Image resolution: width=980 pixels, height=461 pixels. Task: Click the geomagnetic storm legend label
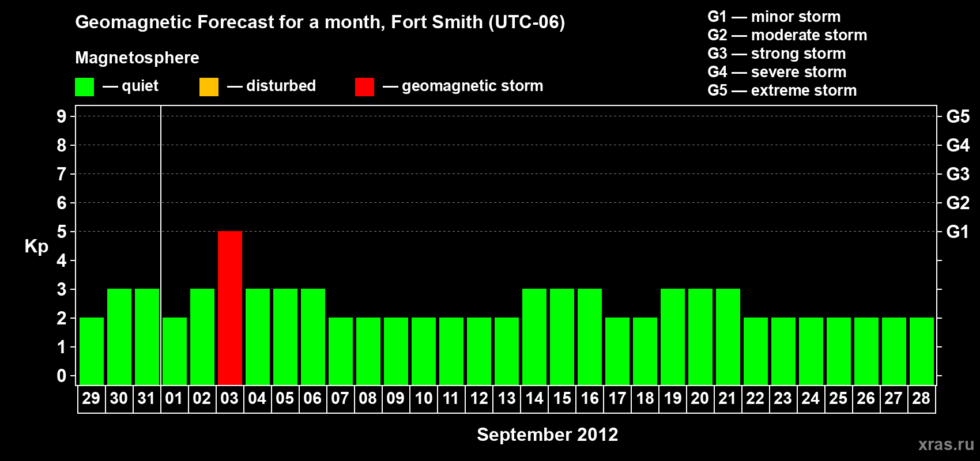click(472, 86)
